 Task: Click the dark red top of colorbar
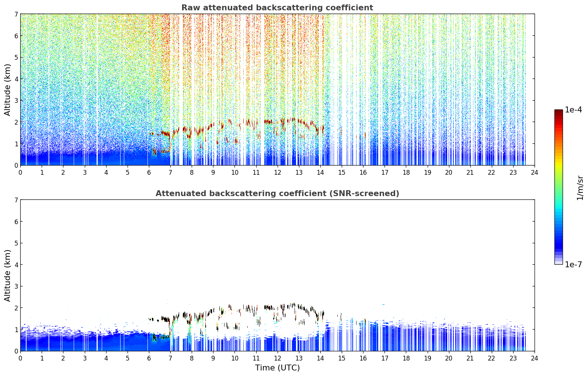click(x=559, y=112)
